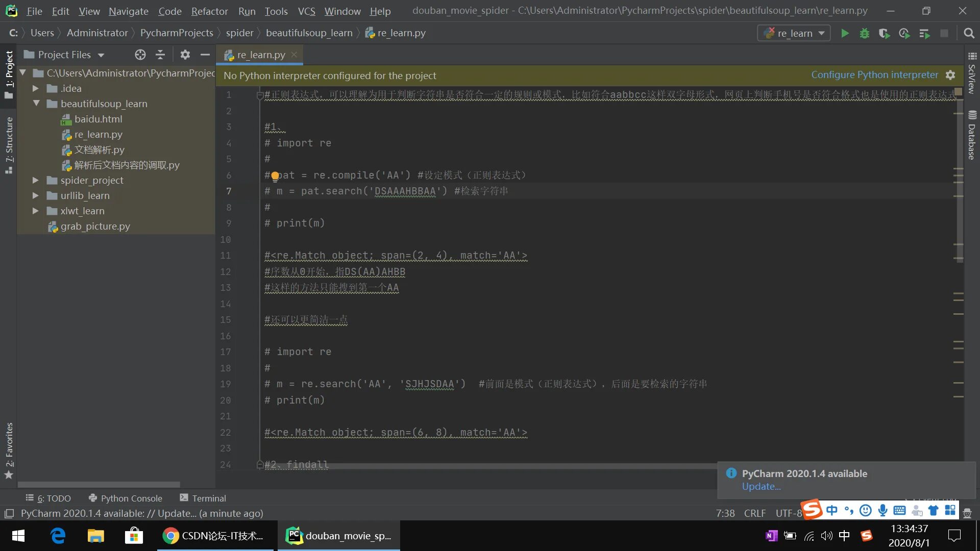This screenshot has height=551, width=980.
Task: Click the green Run button
Action: click(x=845, y=34)
